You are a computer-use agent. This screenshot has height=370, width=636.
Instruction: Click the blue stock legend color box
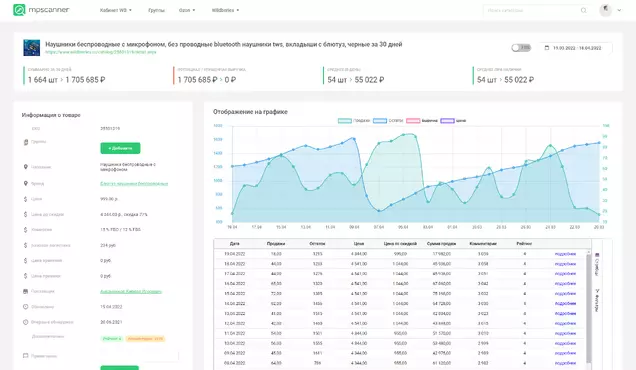coord(380,120)
